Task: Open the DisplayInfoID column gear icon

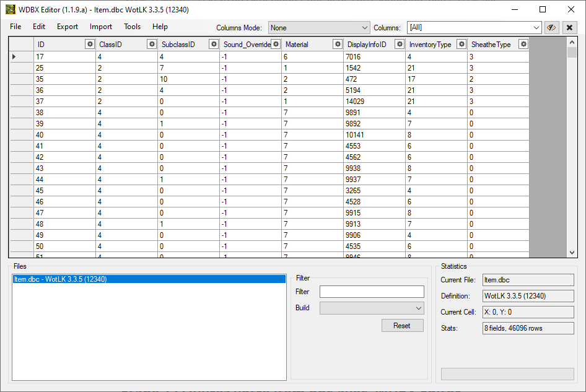Action: pyautogui.click(x=400, y=44)
